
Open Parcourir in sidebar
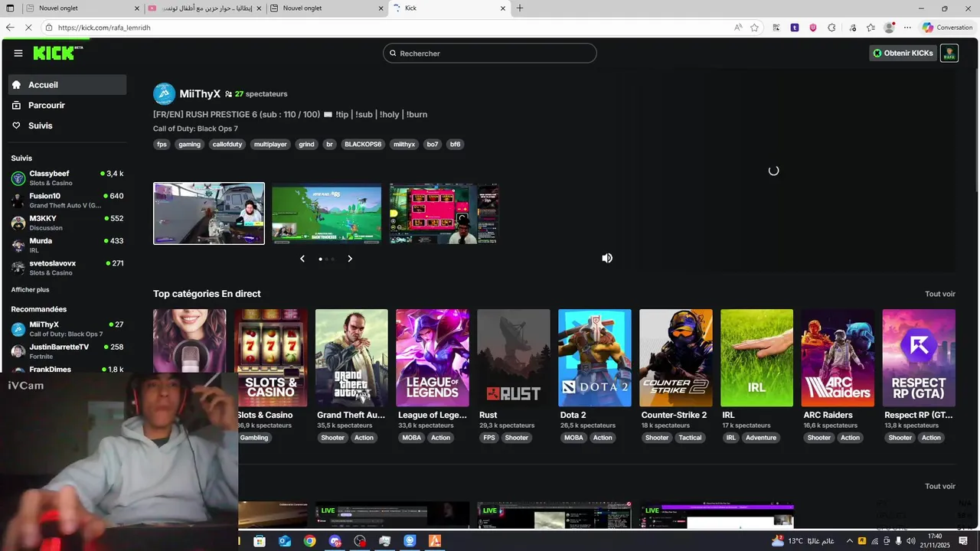[67, 106]
